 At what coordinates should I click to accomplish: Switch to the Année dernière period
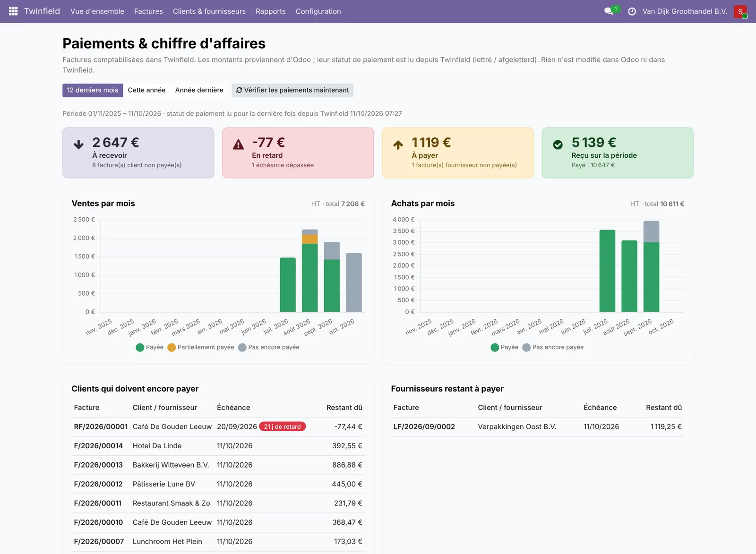[199, 90]
